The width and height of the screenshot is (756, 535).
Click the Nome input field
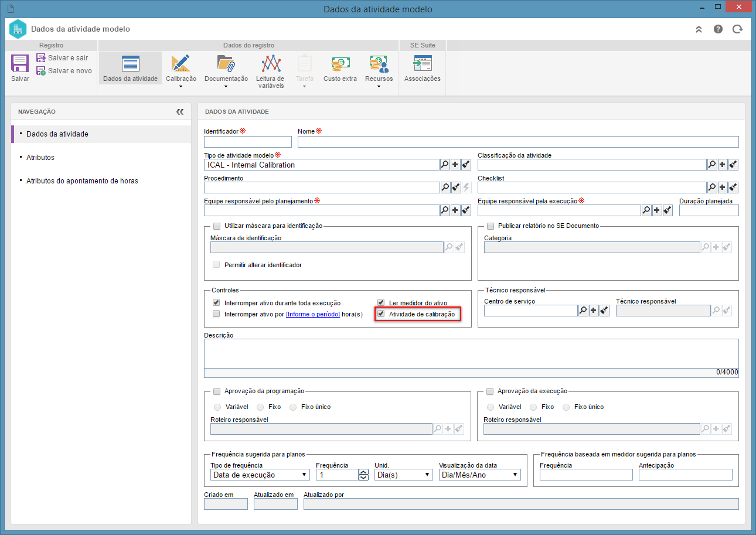(518, 142)
